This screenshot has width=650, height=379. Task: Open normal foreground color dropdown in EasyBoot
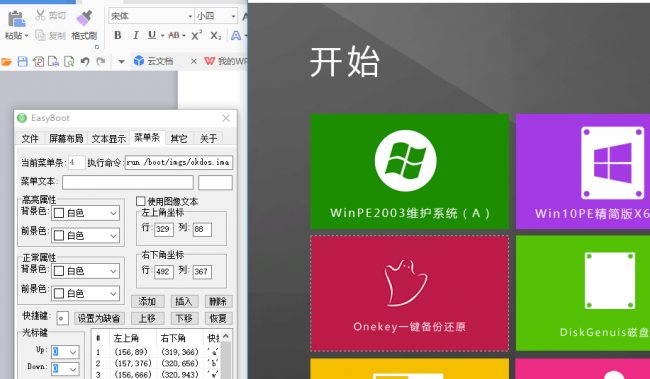pos(114,294)
